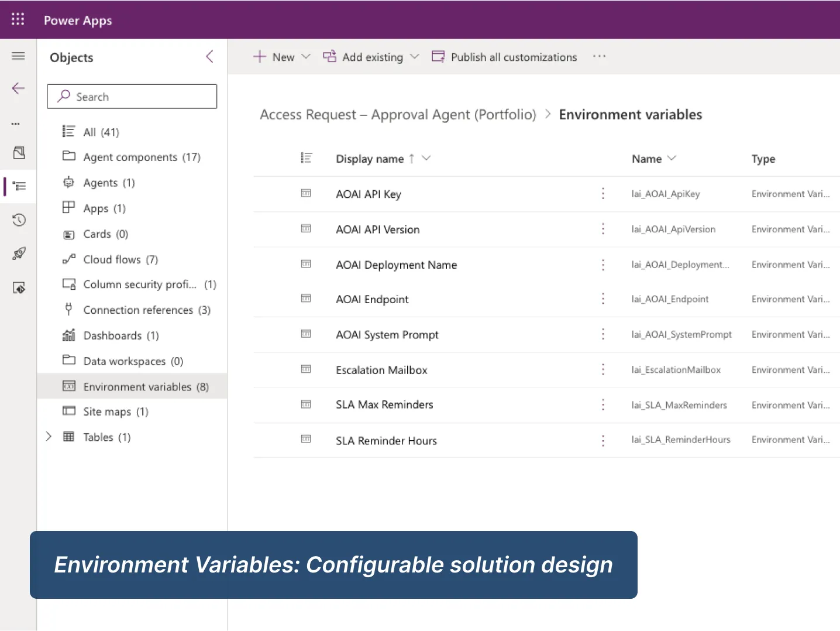This screenshot has width=840, height=631.
Task: Open the options menu for SLA Max Reminders
Action: click(x=603, y=404)
